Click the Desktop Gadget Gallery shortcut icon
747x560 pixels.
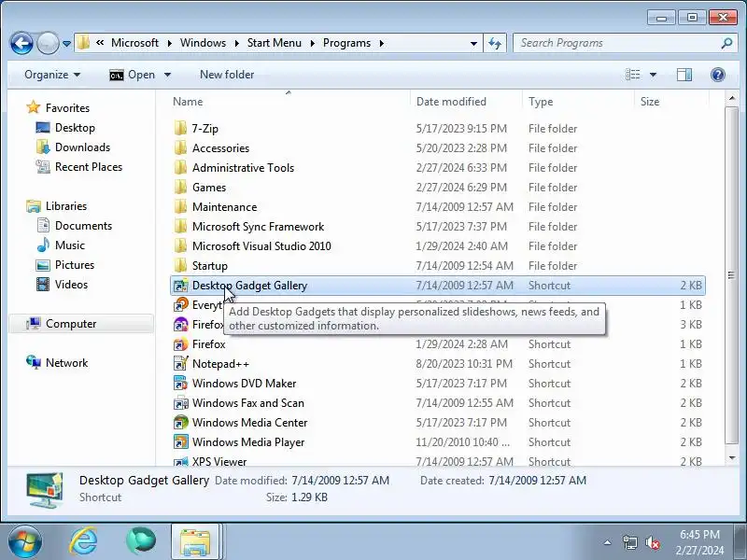(180, 286)
